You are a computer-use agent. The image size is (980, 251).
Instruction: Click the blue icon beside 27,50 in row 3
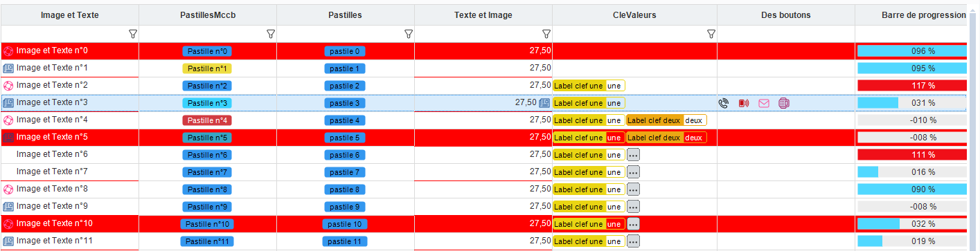(544, 103)
